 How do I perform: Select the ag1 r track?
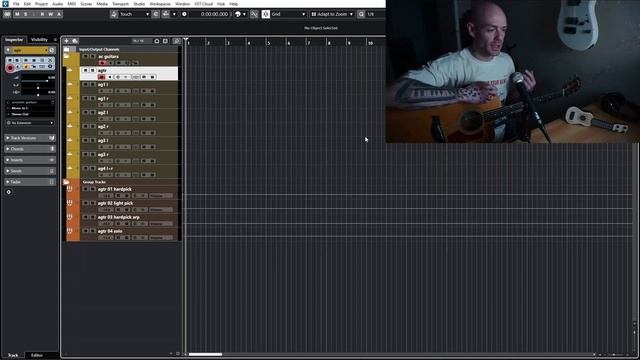click(129, 101)
